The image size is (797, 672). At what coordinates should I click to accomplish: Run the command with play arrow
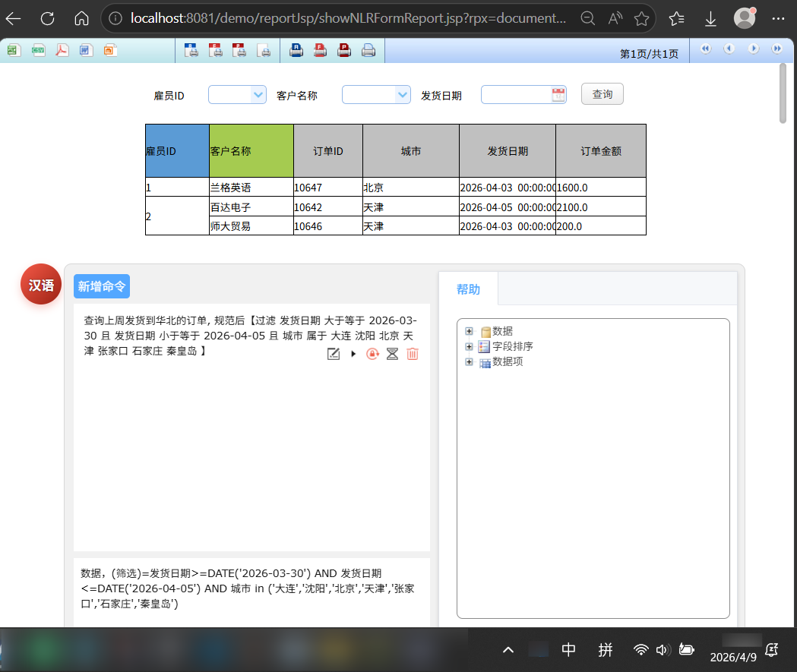(353, 354)
